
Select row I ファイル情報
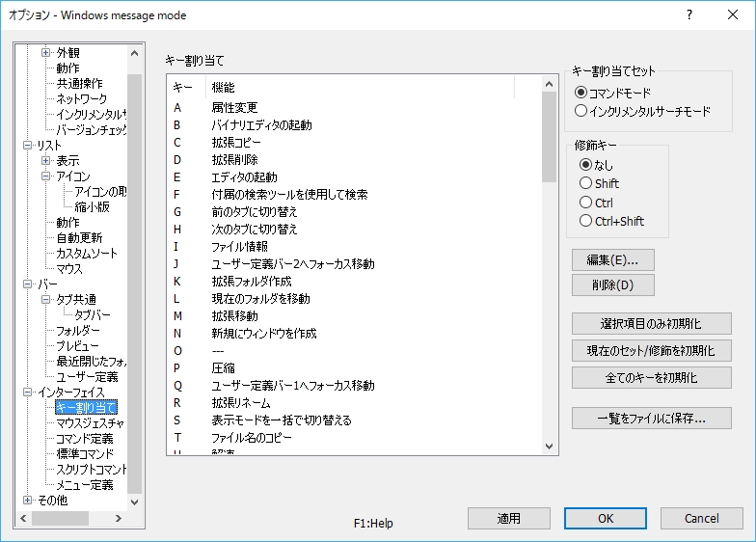355,247
